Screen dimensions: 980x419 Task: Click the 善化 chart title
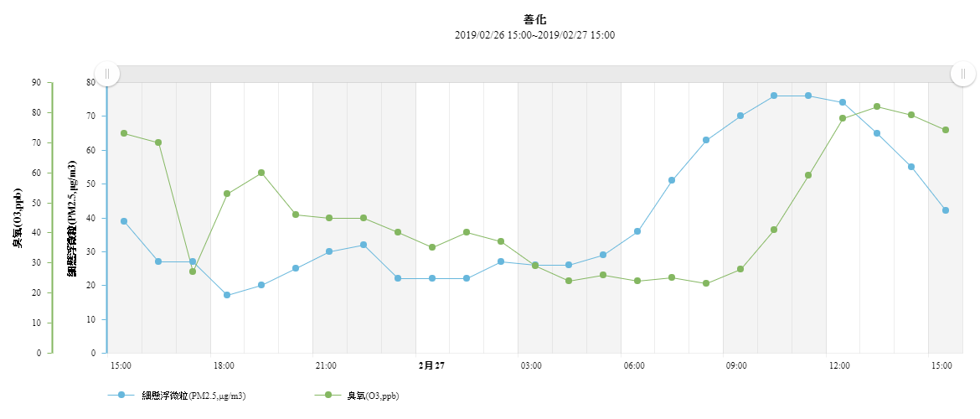point(535,19)
